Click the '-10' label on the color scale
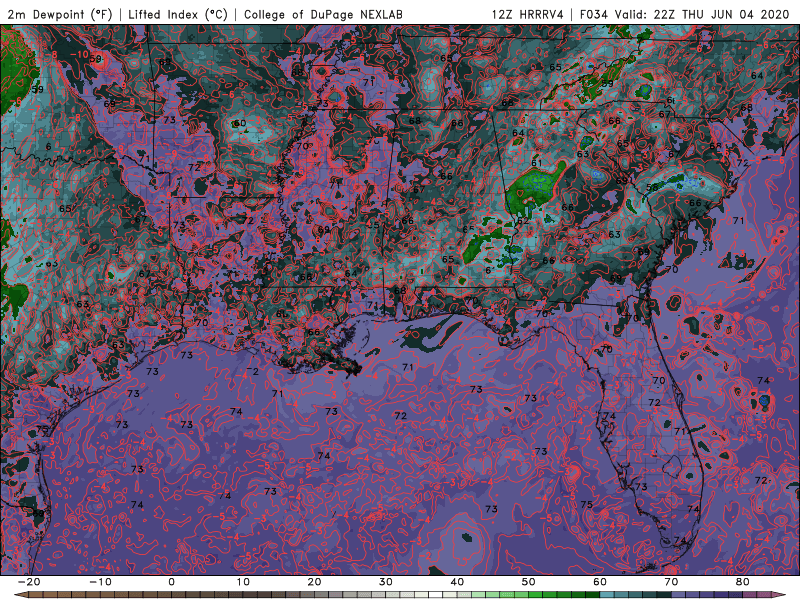 click(100, 582)
